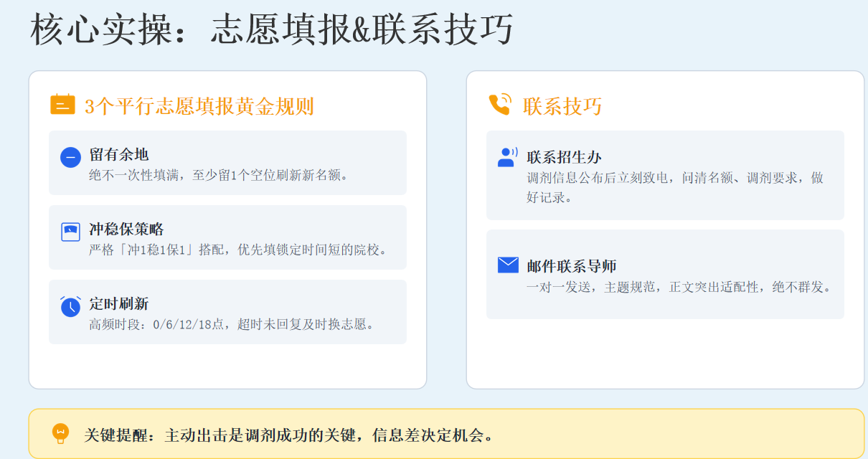
Task: Click the orange phone icon by 联系技巧
Action: click(499, 105)
